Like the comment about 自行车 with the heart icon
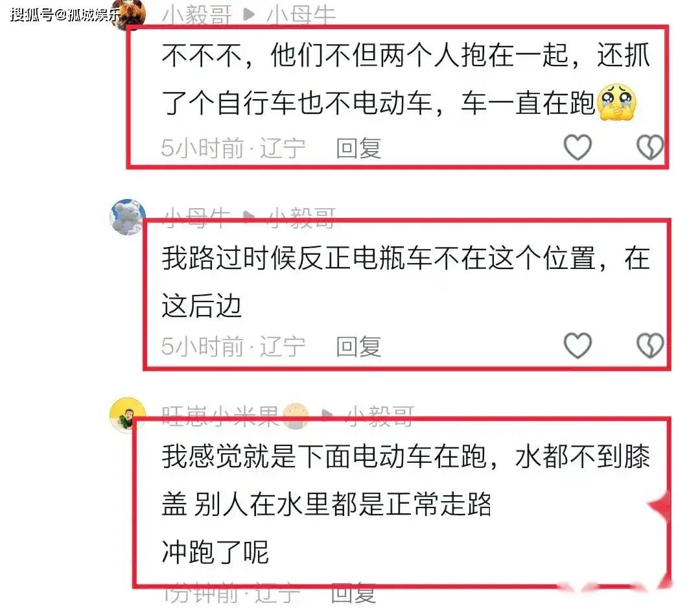 click(x=577, y=147)
